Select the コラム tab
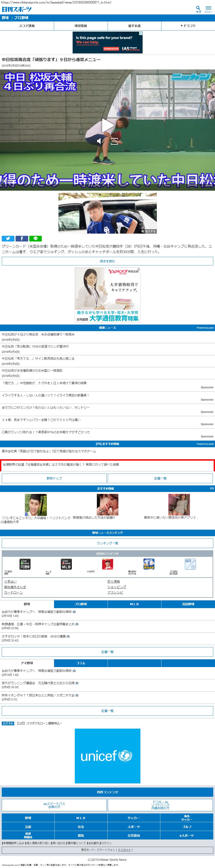 pyautogui.click(x=81, y=663)
